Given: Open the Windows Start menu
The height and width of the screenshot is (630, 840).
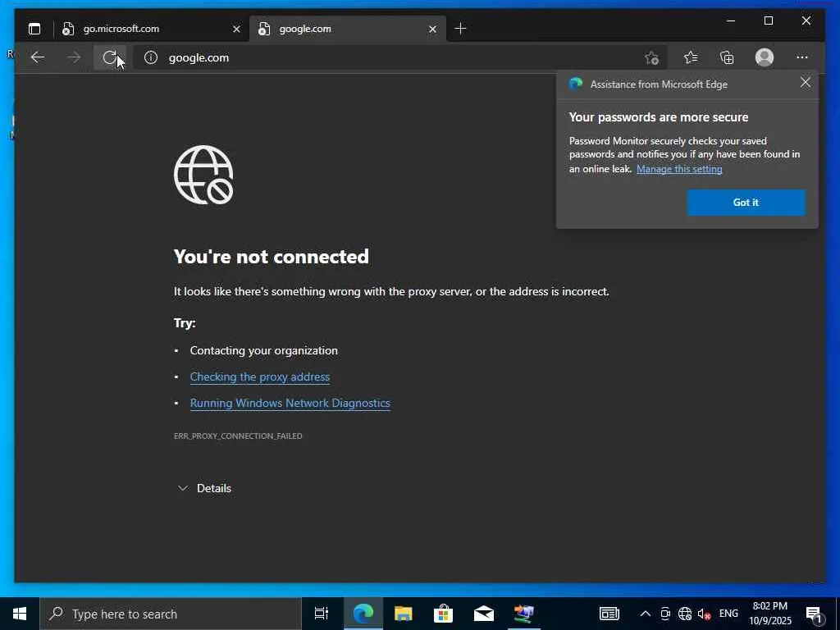Looking at the screenshot, I should 20,614.
